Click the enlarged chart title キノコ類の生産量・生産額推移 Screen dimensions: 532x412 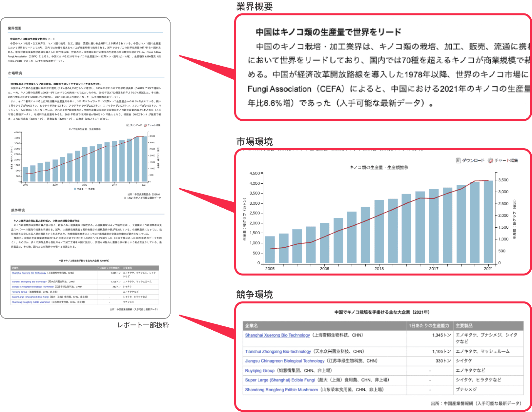coord(379,167)
